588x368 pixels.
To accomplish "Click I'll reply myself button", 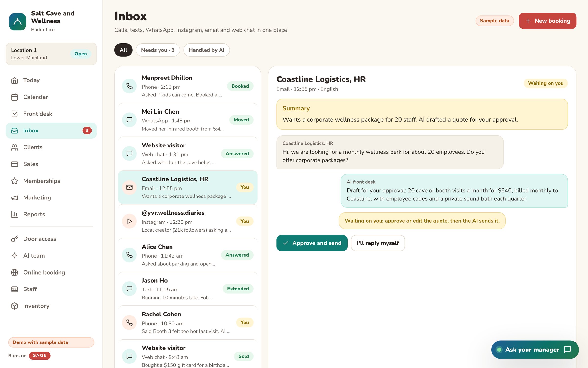I will coord(378,243).
